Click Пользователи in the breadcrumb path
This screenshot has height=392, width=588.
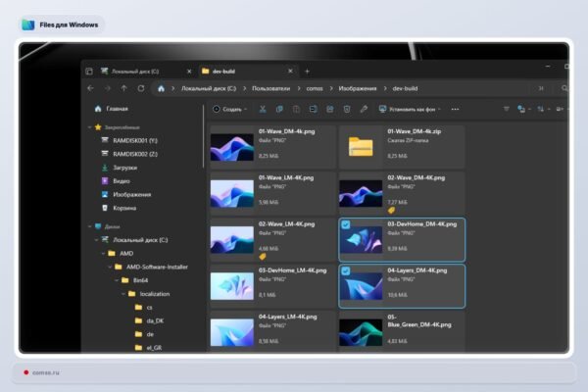[271, 88]
